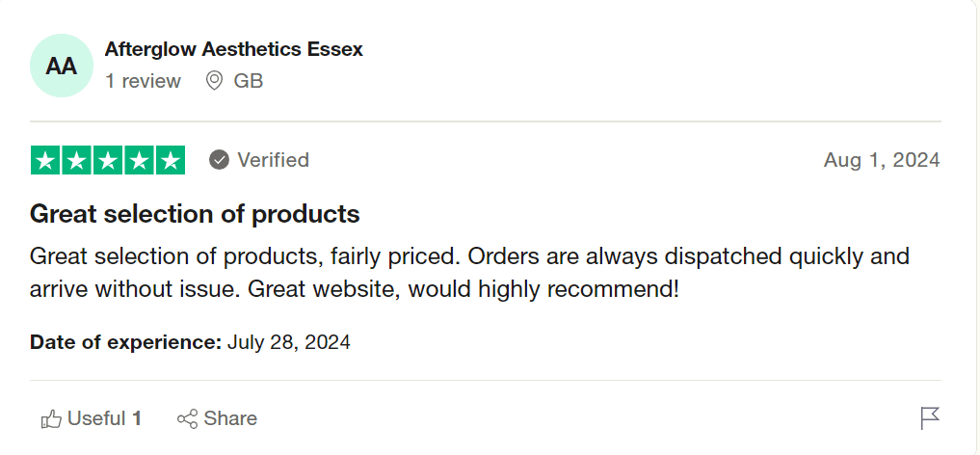Viewport: 980px width, 455px height.
Task: Open the "Great selection of products" review title
Action: 195,213
